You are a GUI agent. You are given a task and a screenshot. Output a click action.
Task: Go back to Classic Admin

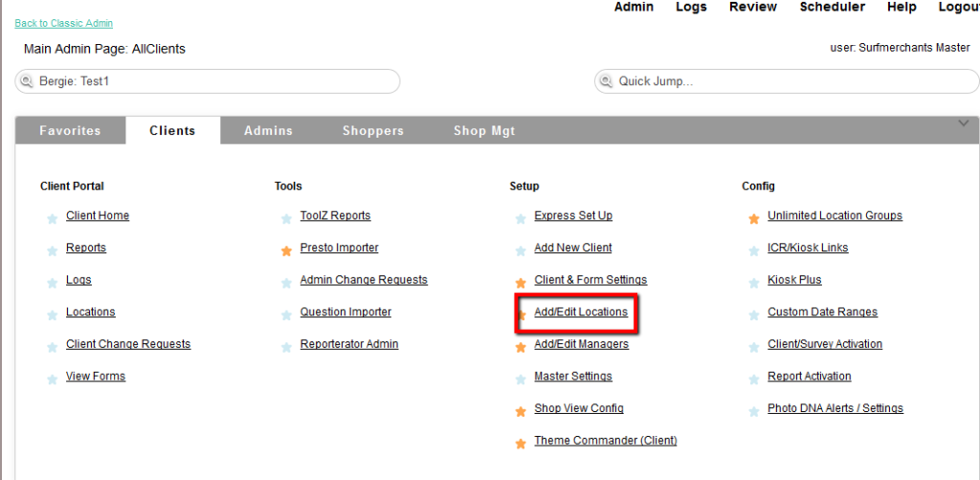(x=63, y=23)
